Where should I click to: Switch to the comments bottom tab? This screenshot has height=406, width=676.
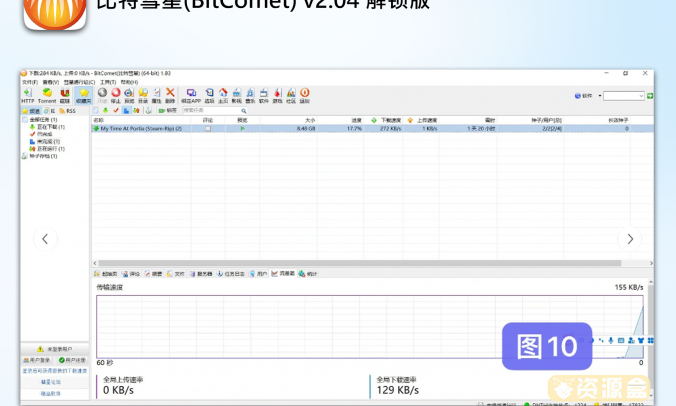pos(131,274)
